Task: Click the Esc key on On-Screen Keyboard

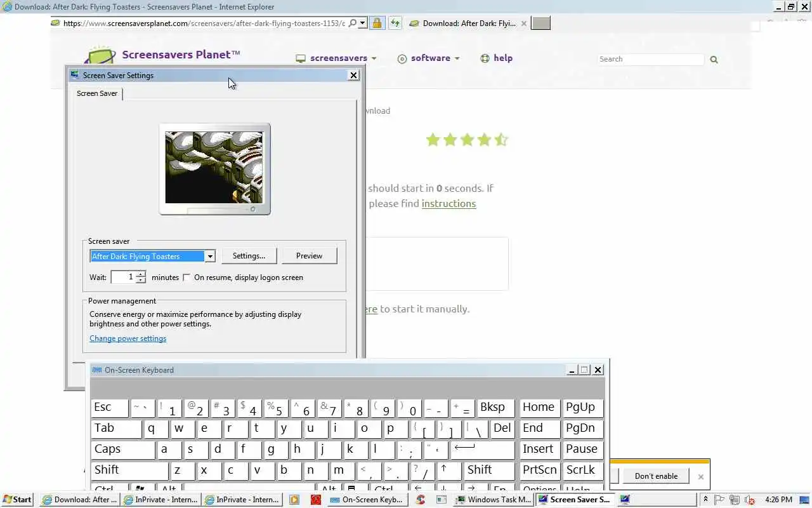Action: [110, 408]
